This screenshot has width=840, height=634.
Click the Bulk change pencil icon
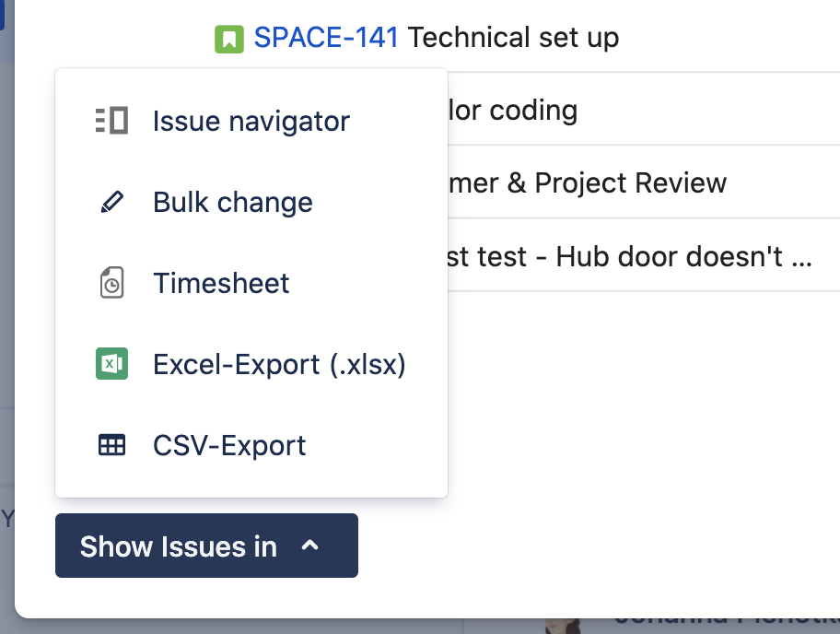point(111,203)
